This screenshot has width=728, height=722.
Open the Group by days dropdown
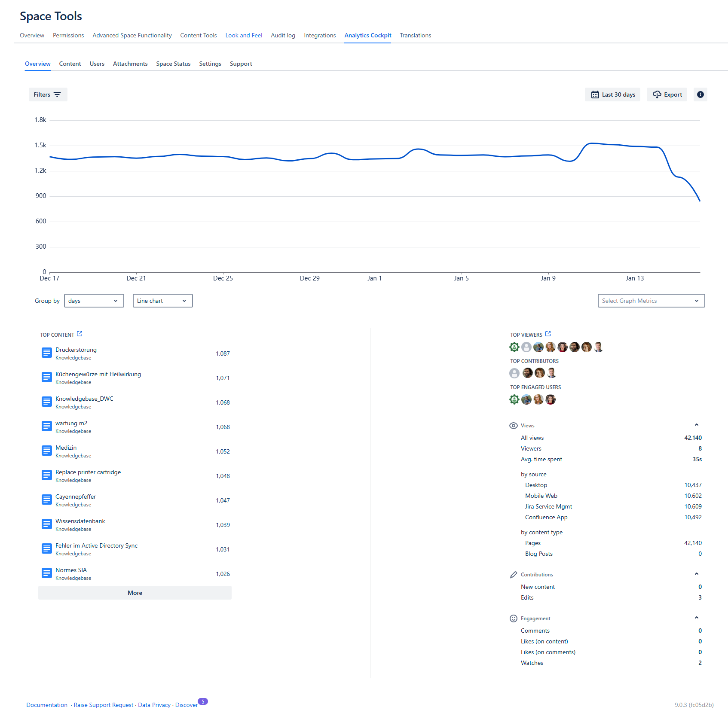click(94, 301)
